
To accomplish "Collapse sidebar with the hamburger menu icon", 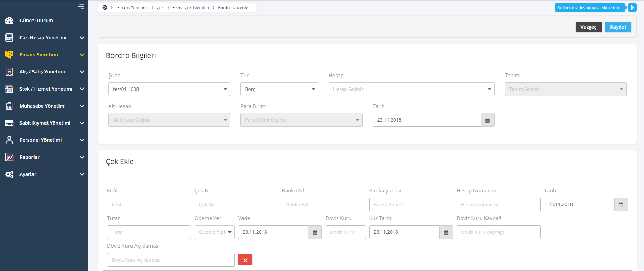I will 81,6.
